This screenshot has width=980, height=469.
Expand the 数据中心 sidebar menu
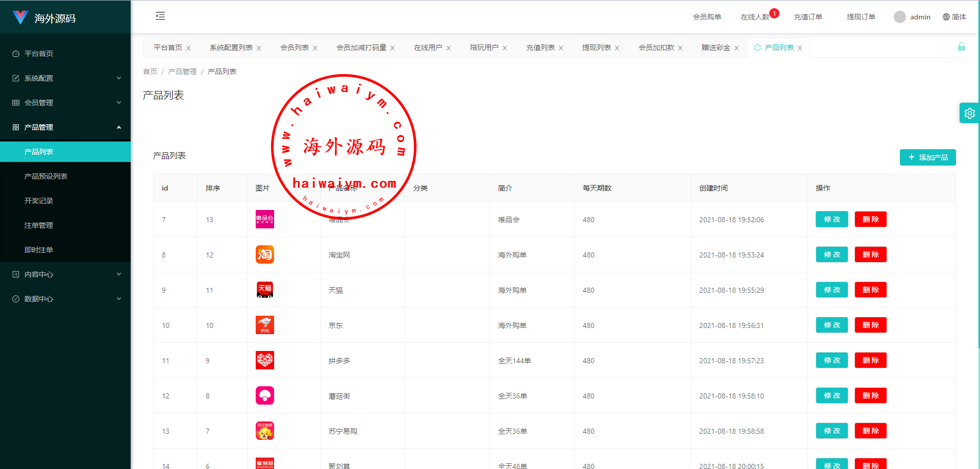point(65,299)
